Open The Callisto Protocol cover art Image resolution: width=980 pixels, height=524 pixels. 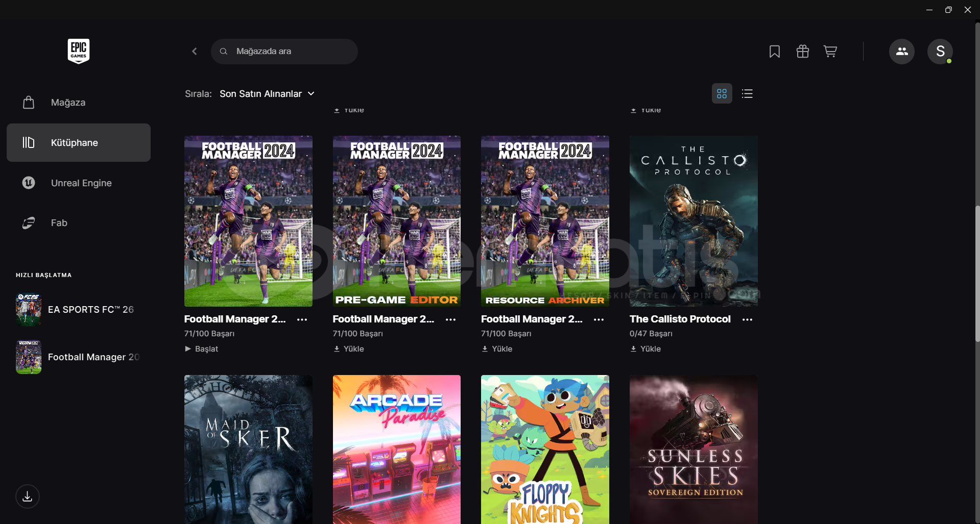(x=694, y=221)
